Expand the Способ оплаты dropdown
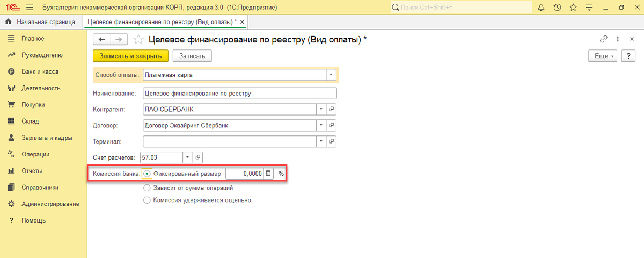The image size is (644, 258). 331,75
